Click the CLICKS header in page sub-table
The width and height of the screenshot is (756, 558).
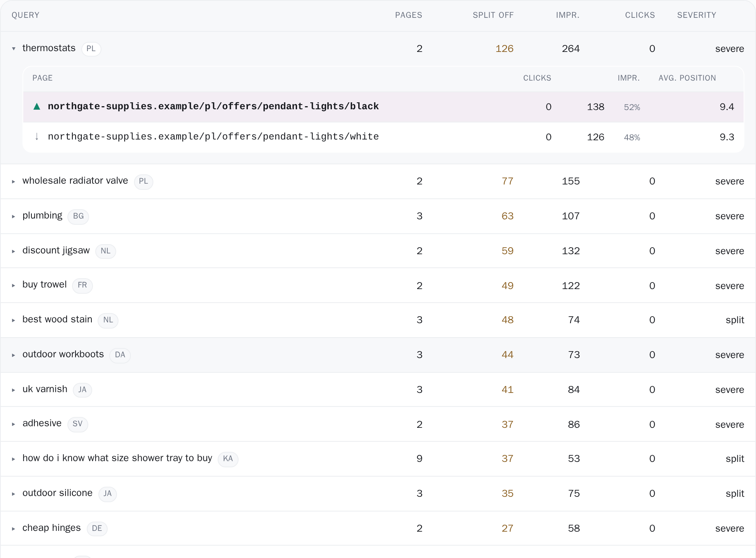(x=537, y=78)
